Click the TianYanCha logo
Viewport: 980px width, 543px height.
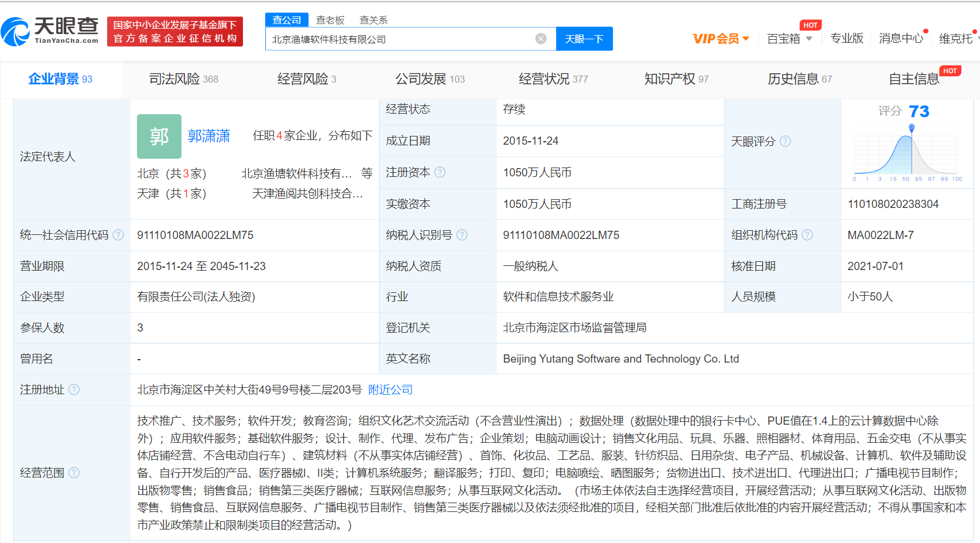click(50, 31)
